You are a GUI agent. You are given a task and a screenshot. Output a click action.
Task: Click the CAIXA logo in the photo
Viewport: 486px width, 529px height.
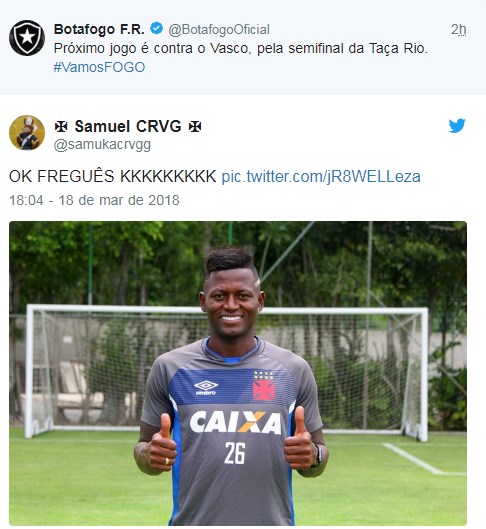click(x=235, y=422)
